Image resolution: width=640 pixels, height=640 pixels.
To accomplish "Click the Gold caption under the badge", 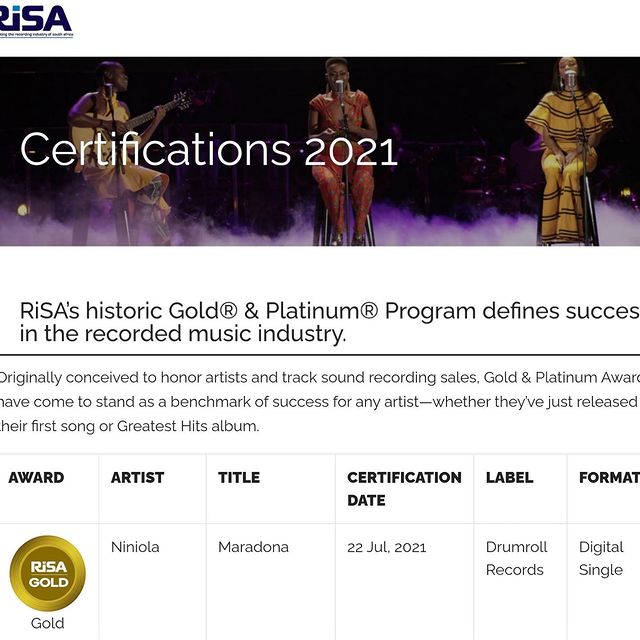I will coord(48,623).
